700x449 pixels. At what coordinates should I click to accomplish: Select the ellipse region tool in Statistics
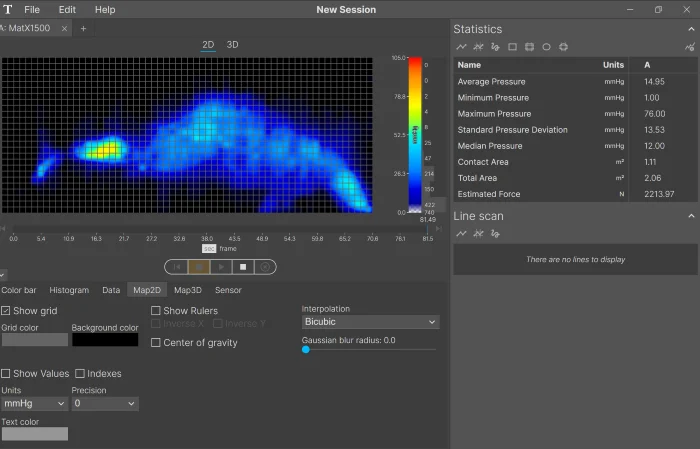[x=546, y=47]
